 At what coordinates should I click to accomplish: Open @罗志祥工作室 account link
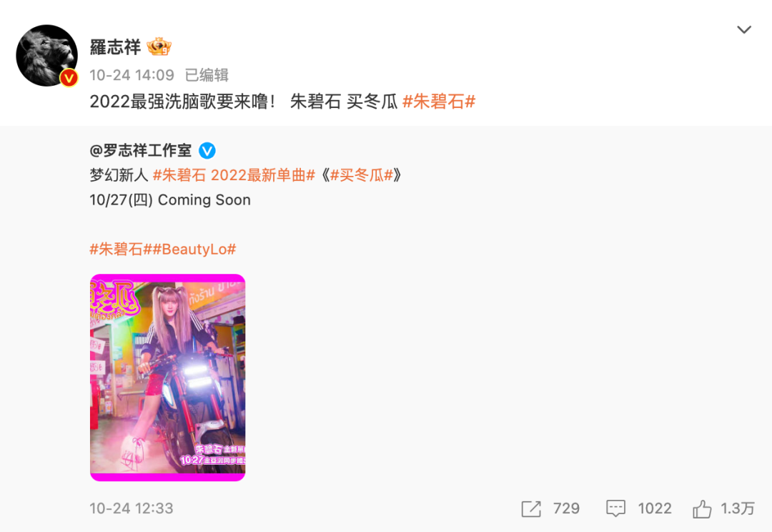141,151
